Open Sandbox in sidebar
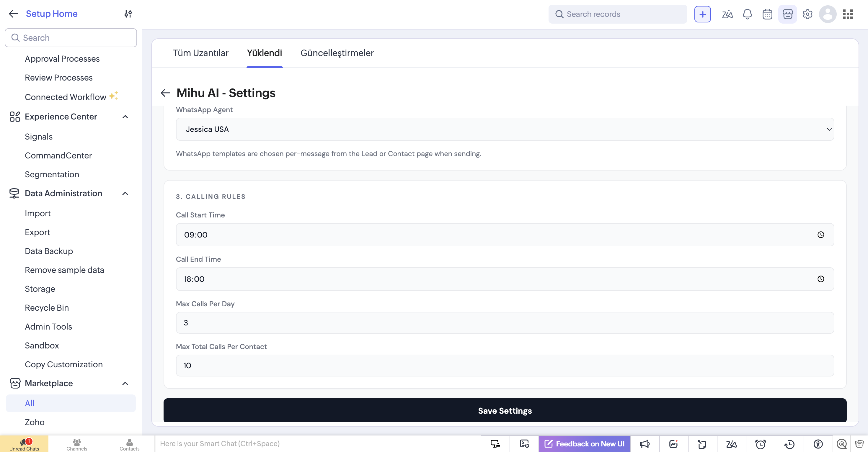Screen dimensions: 868x452 pyautogui.click(x=42, y=345)
